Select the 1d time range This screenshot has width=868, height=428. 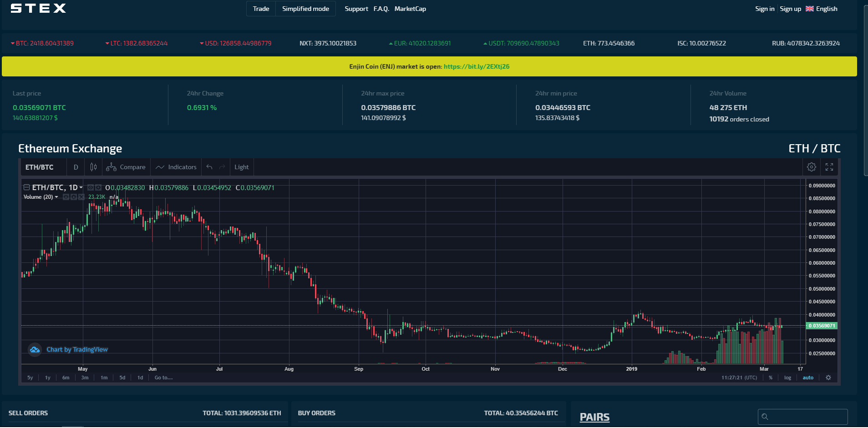140,378
